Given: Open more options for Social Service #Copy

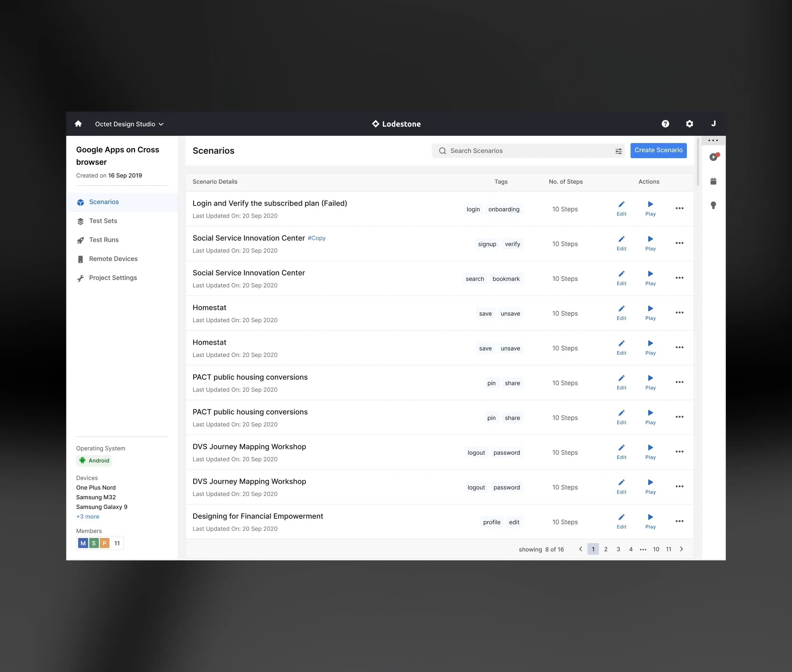Looking at the screenshot, I should tap(679, 243).
